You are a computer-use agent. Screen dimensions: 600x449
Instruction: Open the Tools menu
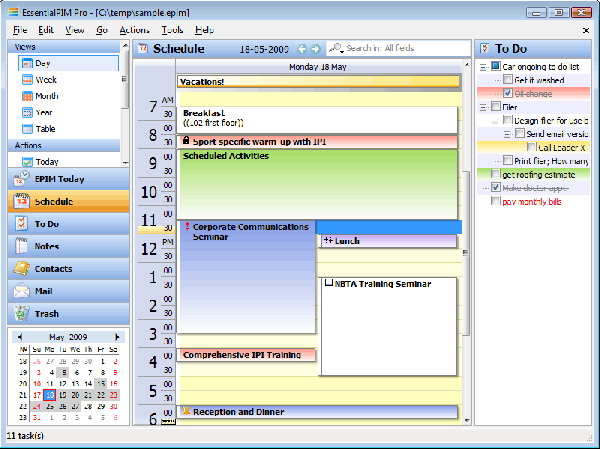coord(172,30)
